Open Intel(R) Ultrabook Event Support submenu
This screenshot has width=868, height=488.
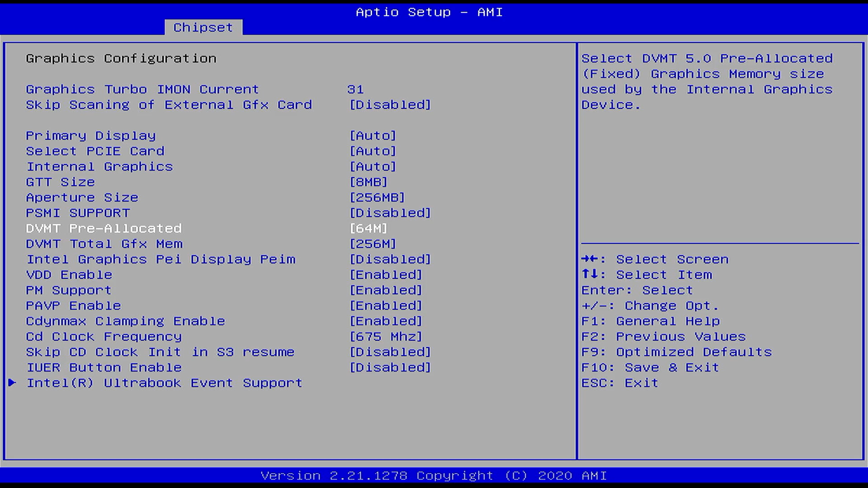pos(164,383)
